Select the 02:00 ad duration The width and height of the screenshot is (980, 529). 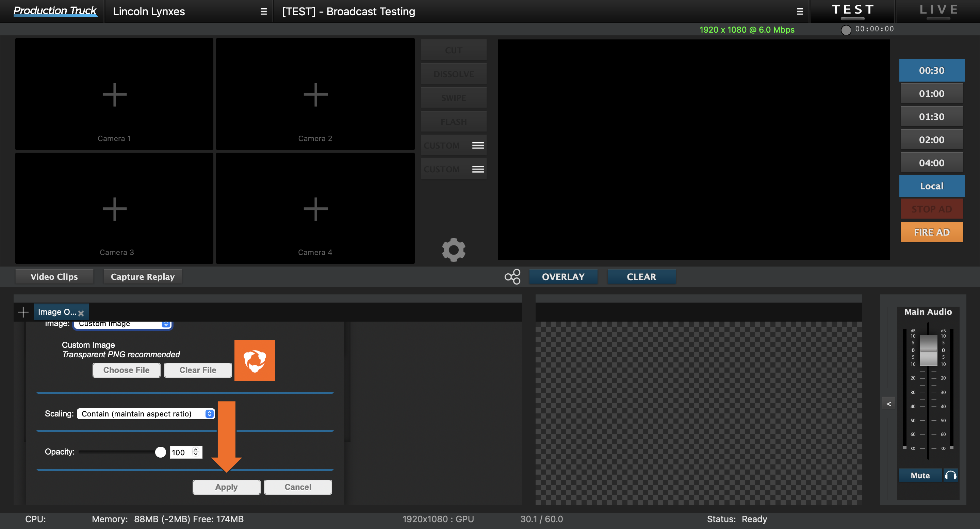pos(931,140)
